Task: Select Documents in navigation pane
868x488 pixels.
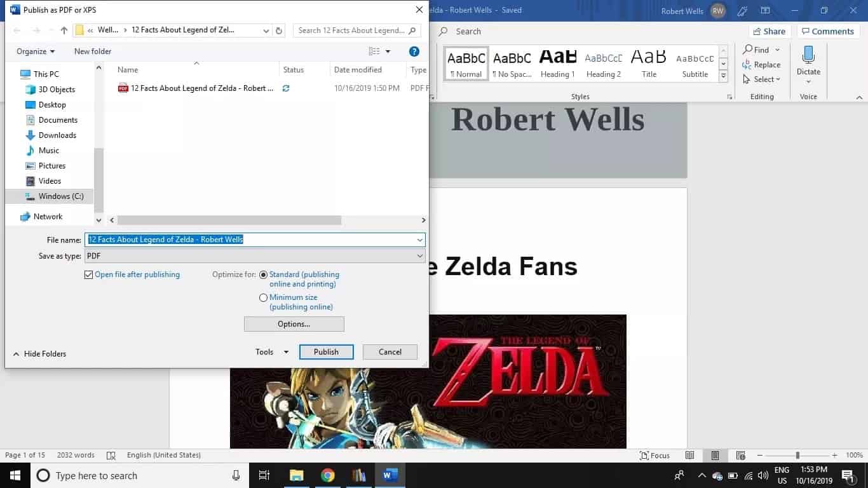Action: coord(58,120)
